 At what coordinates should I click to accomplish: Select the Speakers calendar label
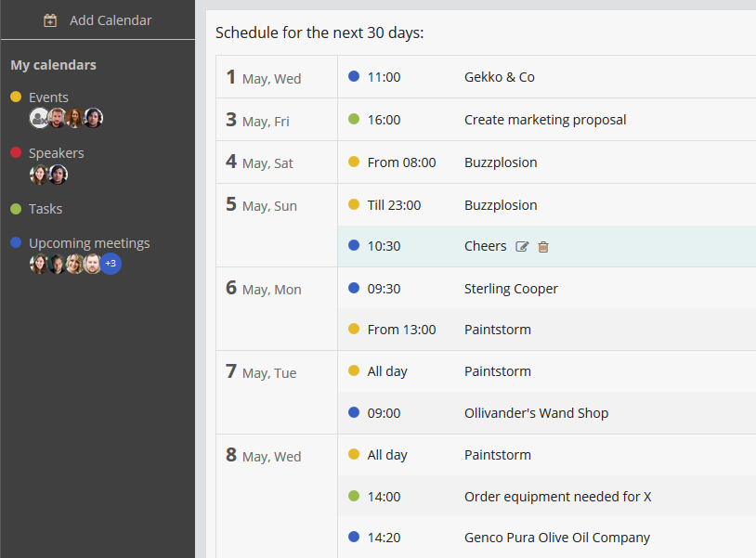(x=56, y=153)
